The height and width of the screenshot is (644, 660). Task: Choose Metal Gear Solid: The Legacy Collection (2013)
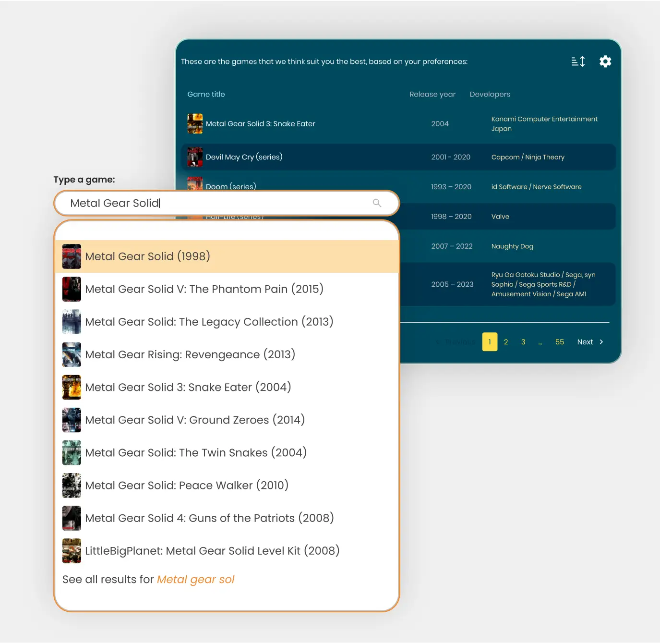(227, 322)
